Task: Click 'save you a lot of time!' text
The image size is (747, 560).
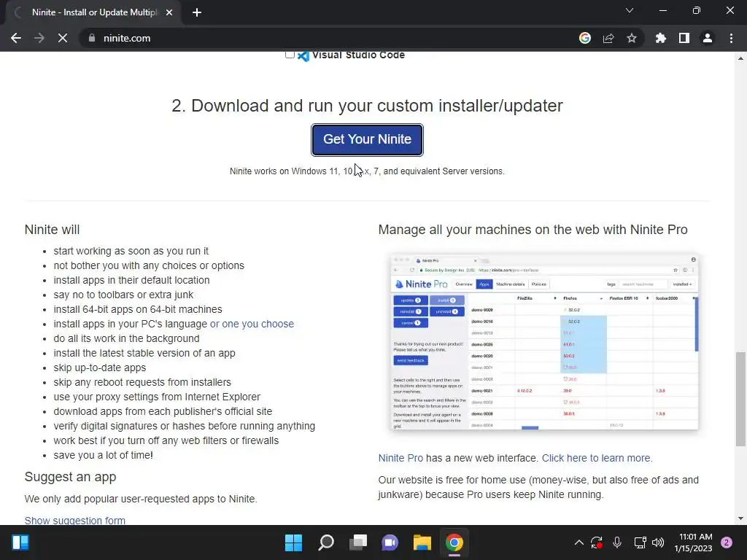Action: [x=104, y=455]
